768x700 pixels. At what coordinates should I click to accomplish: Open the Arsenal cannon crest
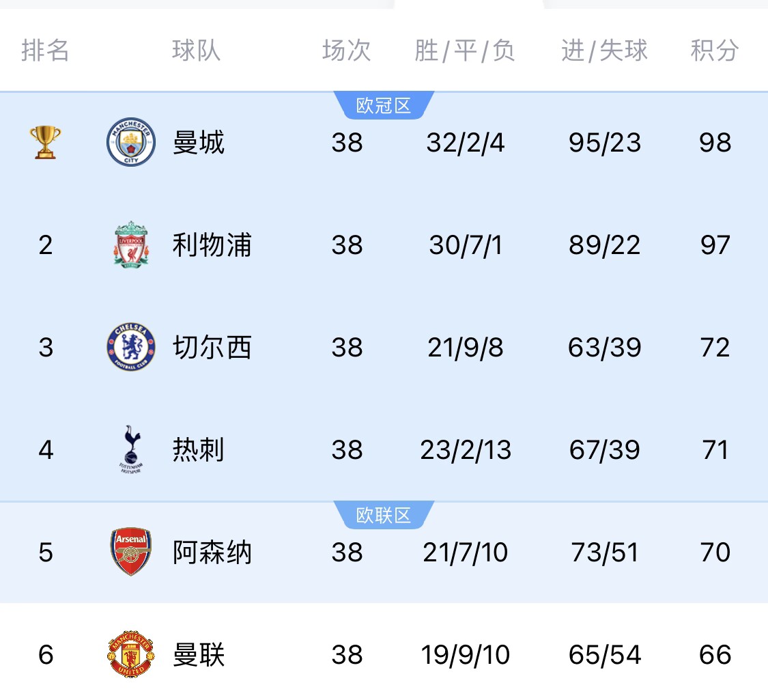tap(131, 552)
